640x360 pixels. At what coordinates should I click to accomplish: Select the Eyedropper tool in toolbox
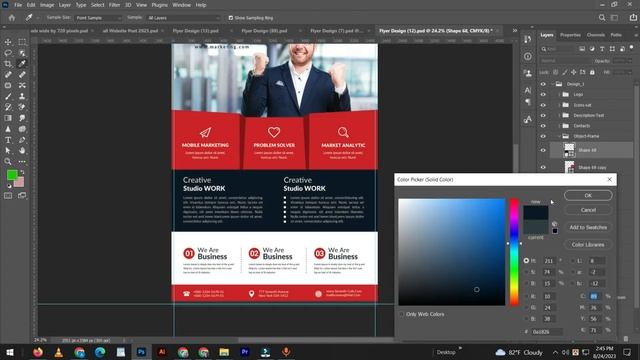click(22, 64)
